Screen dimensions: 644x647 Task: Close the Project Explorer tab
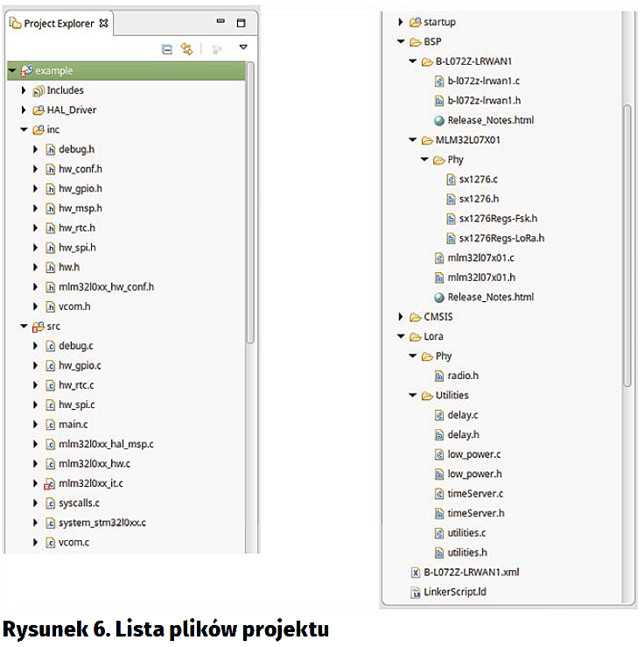(104, 24)
